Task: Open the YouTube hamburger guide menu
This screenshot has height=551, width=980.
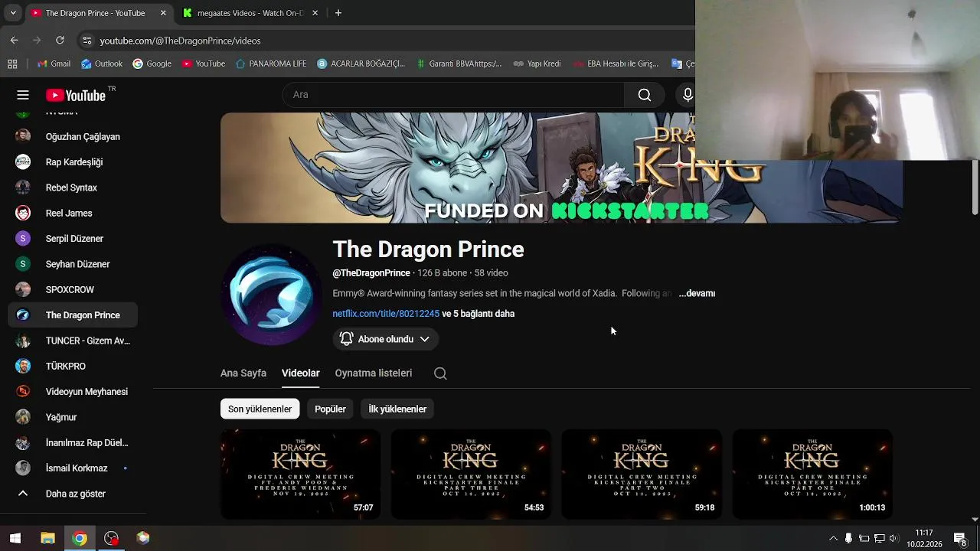Action: coord(23,95)
